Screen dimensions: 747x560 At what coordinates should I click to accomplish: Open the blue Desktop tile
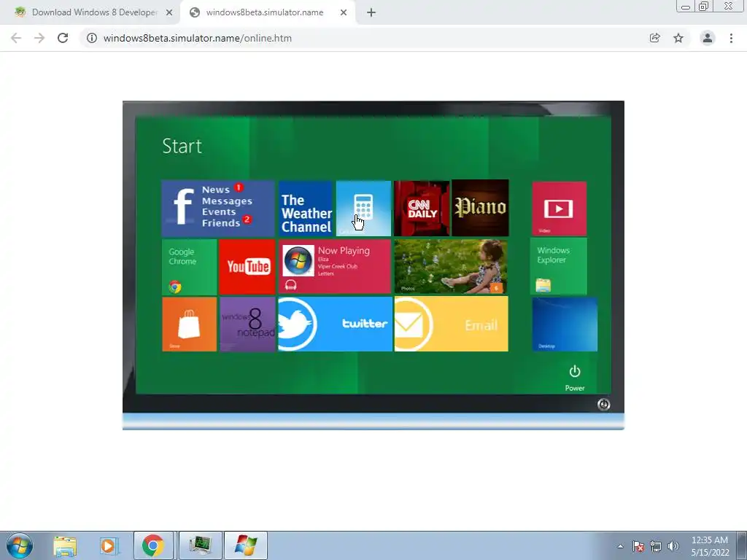(565, 324)
